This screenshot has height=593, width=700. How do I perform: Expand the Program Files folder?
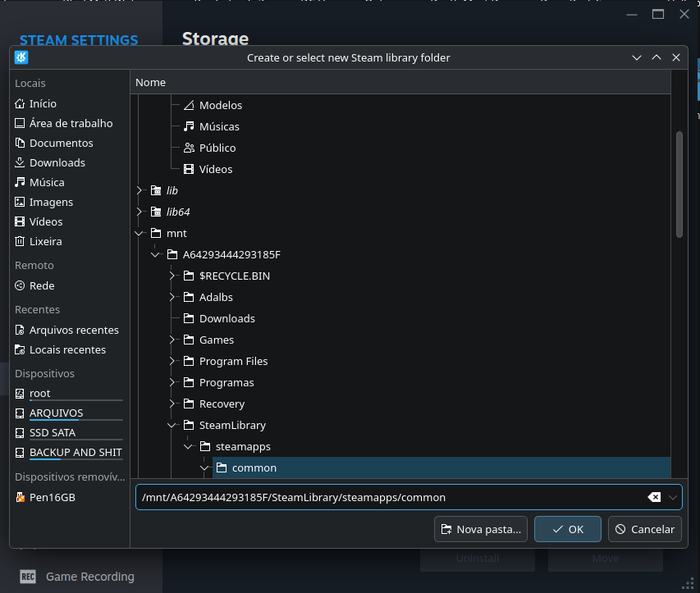coord(172,361)
